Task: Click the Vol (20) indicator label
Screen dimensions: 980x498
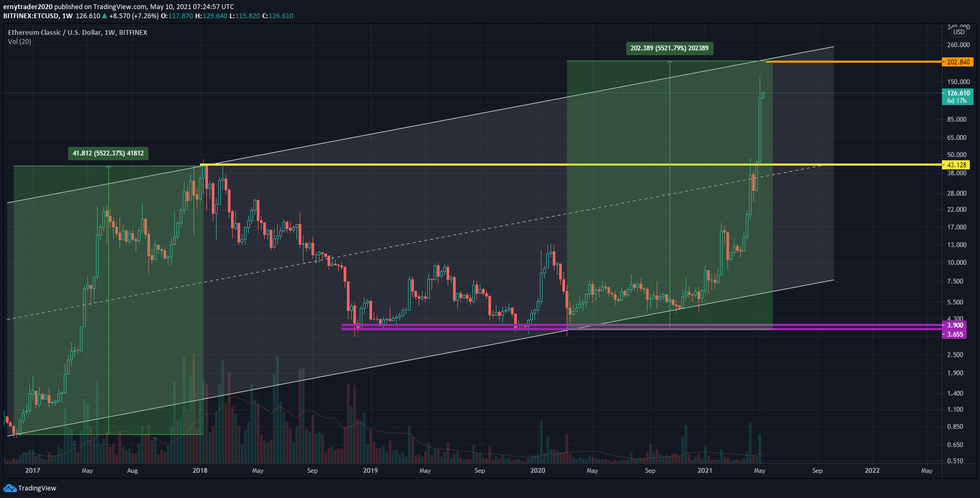Action: [20, 42]
